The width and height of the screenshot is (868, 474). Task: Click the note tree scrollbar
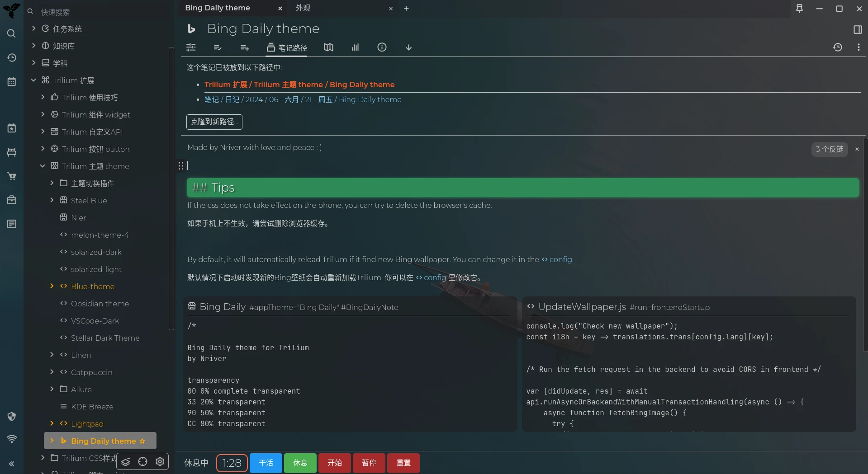coord(171,188)
